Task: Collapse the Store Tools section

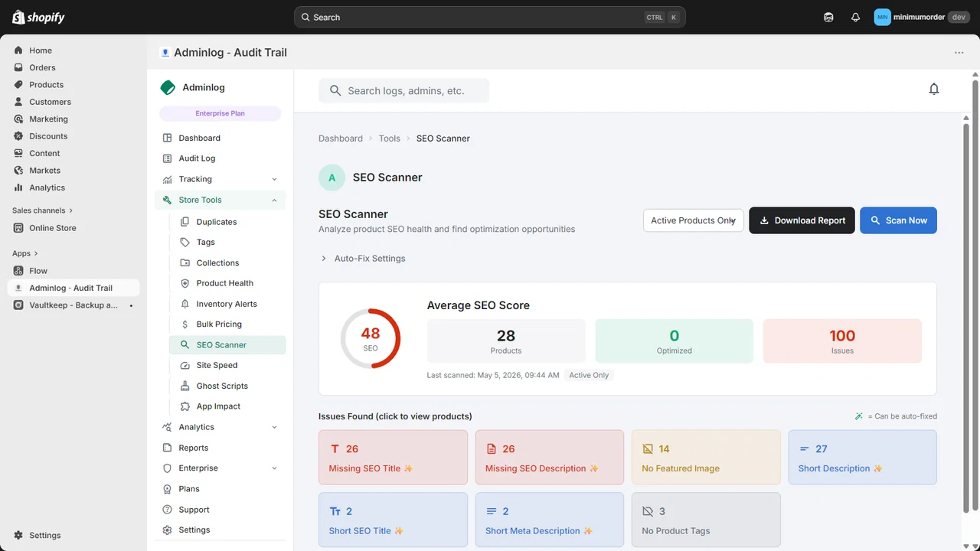Action: (x=220, y=200)
